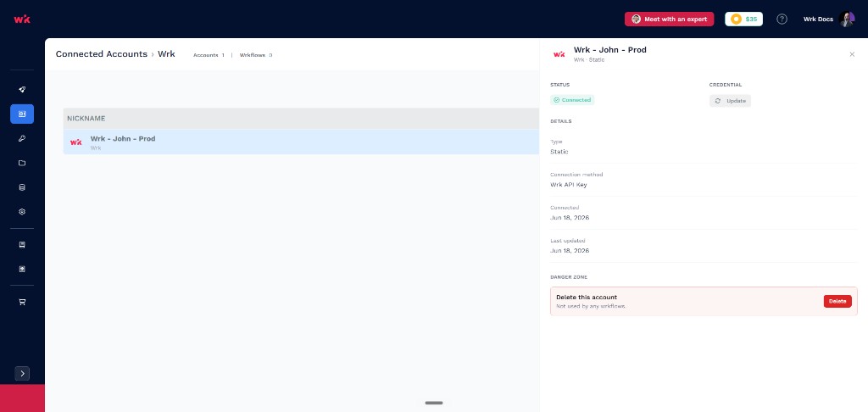Open the $35 credits balance button
The width and height of the screenshot is (868, 412).
point(744,19)
